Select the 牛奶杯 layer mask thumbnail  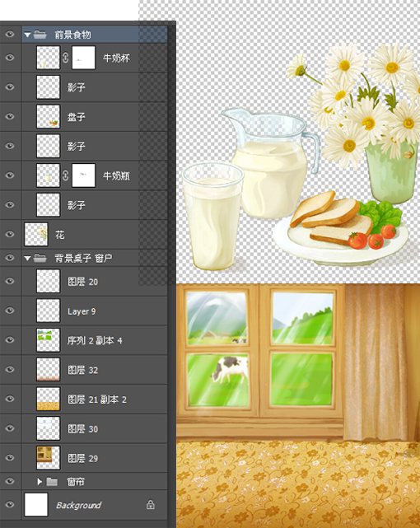[83, 58]
